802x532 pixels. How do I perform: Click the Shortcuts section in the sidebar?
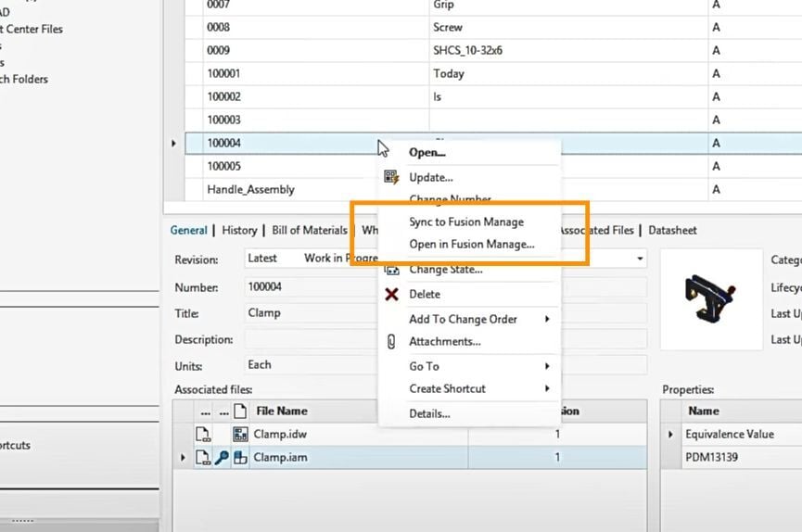pyautogui.click(x=16, y=445)
